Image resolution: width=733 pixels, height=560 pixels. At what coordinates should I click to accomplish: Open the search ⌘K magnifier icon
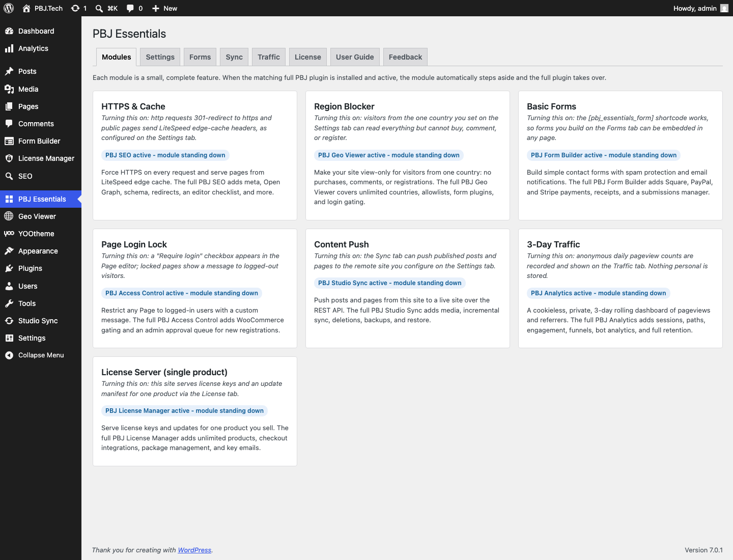tap(99, 8)
